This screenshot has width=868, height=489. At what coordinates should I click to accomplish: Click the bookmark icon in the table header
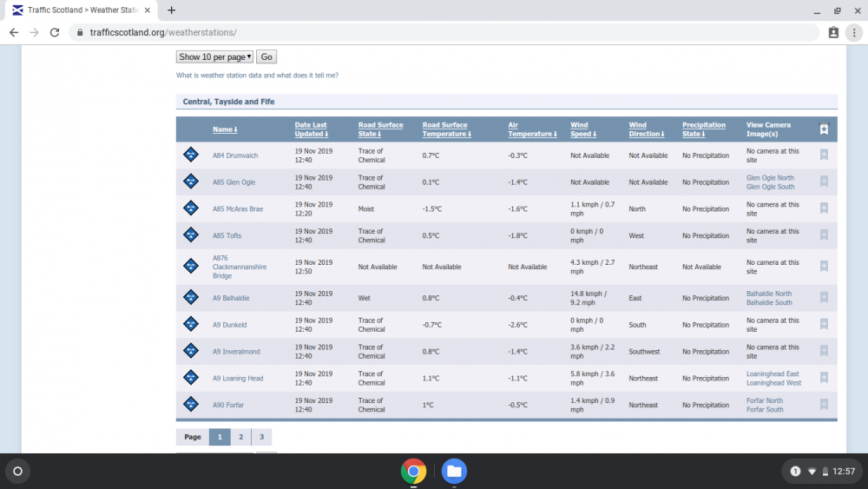tap(824, 129)
